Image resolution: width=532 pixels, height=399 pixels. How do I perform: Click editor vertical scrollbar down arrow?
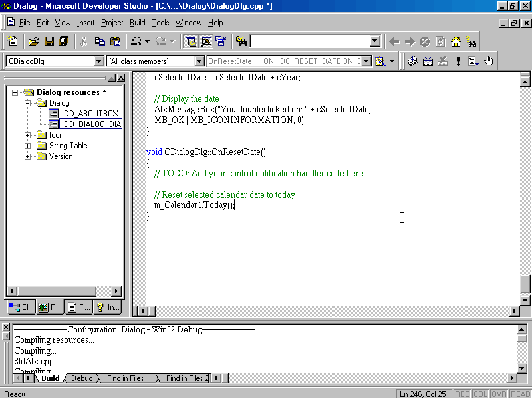tap(525, 301)
